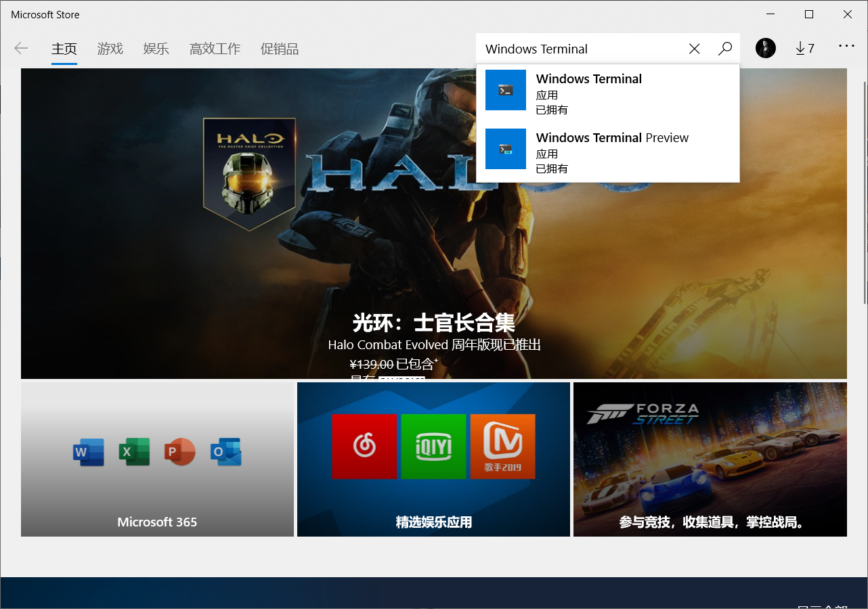Click the green iQIYI icon

(x=433, y=447)
